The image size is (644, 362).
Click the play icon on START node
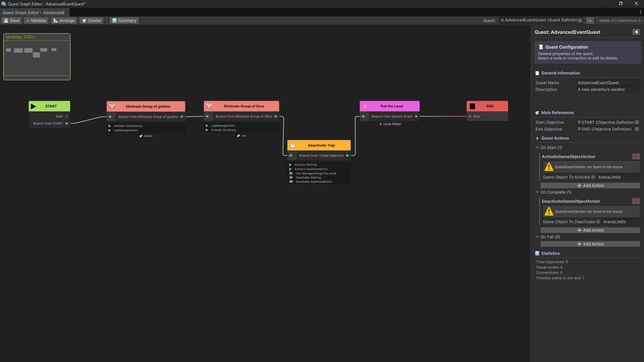click(34, 106)
